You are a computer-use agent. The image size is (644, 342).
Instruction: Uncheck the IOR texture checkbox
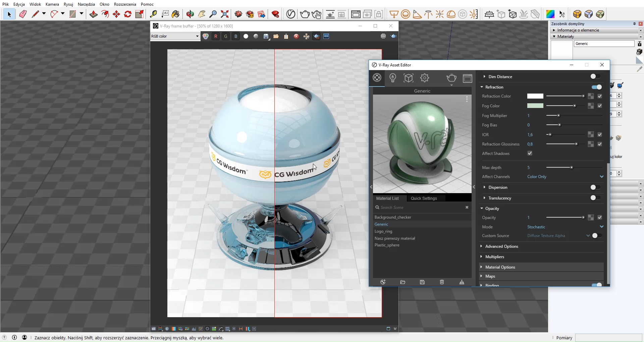pos(600,134)
